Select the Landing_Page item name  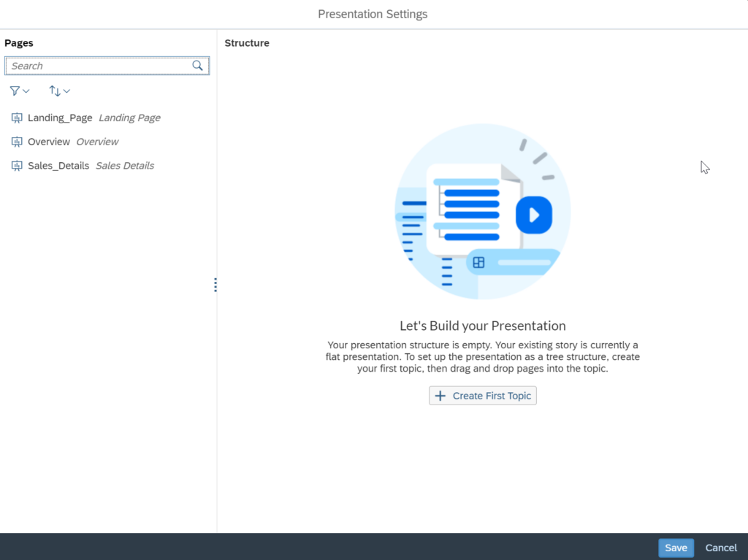click(60, 118)
